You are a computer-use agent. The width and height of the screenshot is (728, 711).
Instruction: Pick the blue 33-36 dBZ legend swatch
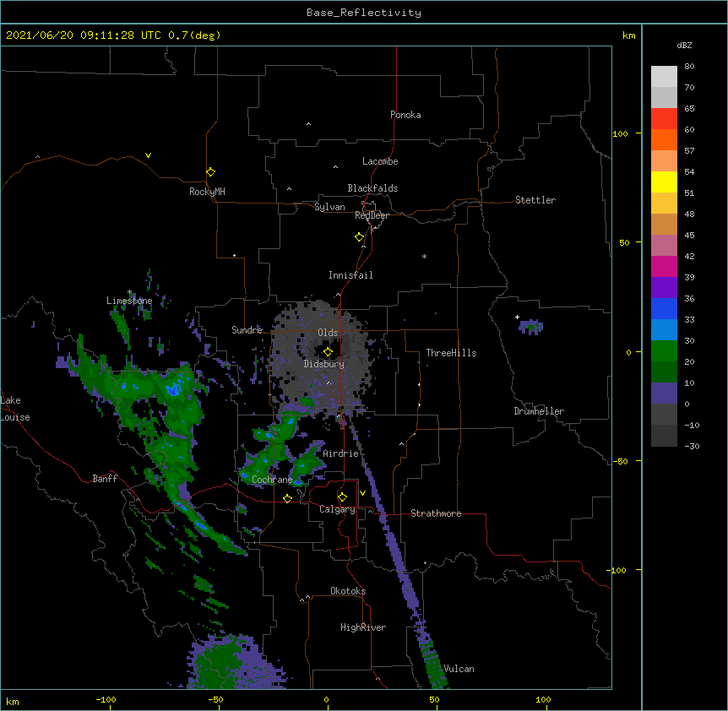pos(664,308)
